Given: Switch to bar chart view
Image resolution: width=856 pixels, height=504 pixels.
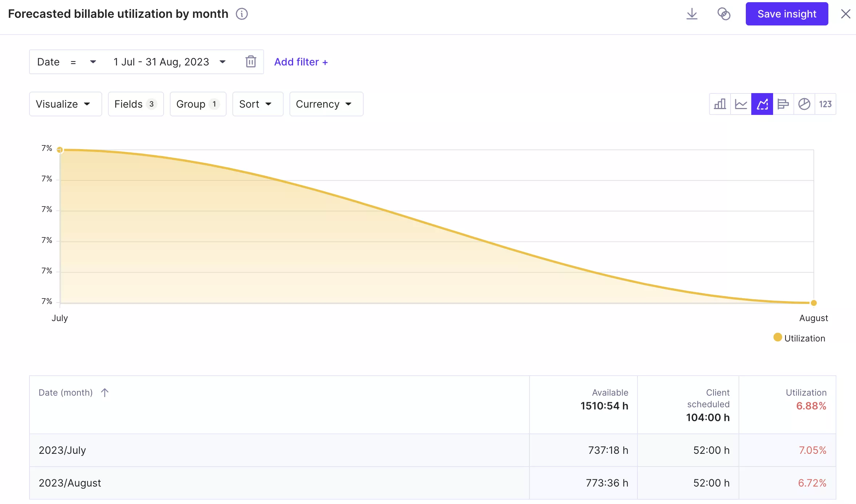Looking at the screenshot, I should (x=720, y=104).
